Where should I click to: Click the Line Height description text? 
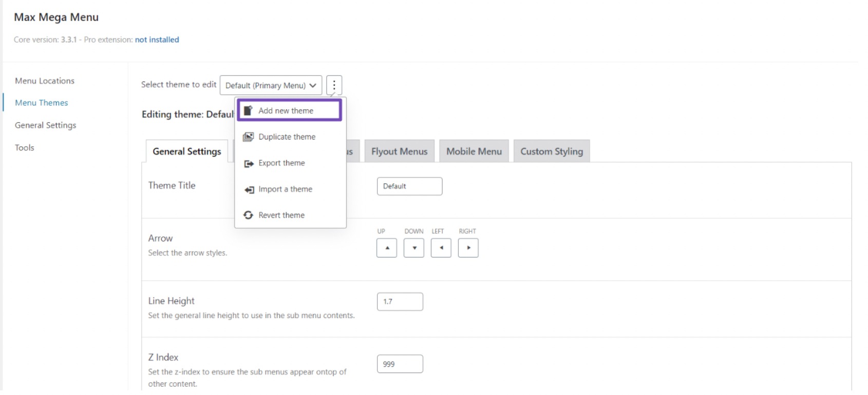click(252, 315)
